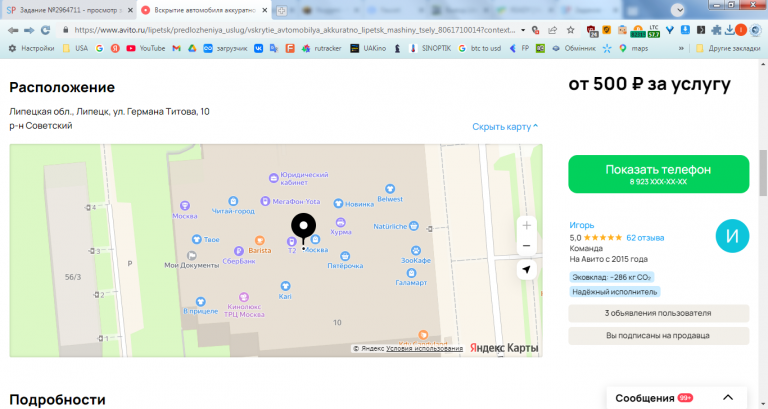
Task: Zoom in on the map with plus
Action: pos(527,225)
